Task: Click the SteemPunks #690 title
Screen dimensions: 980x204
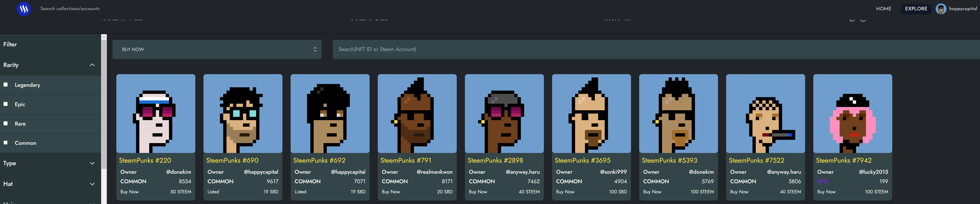Action: [x=232, y=161]
